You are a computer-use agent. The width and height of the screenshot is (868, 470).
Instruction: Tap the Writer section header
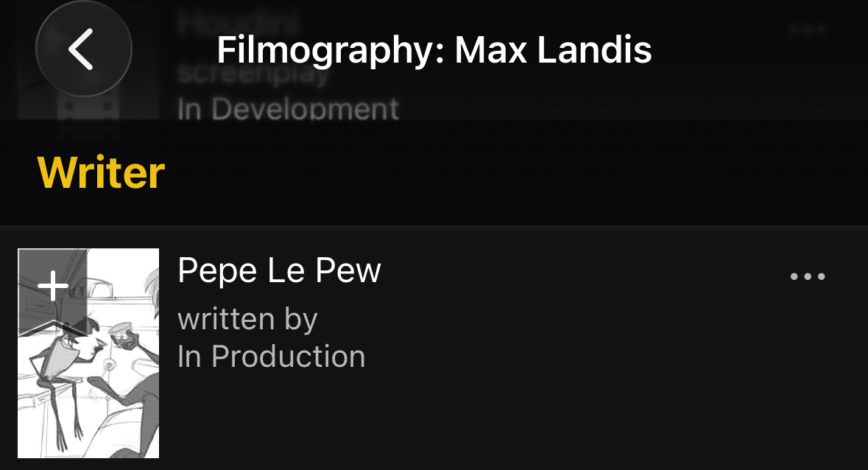[101, 173]
